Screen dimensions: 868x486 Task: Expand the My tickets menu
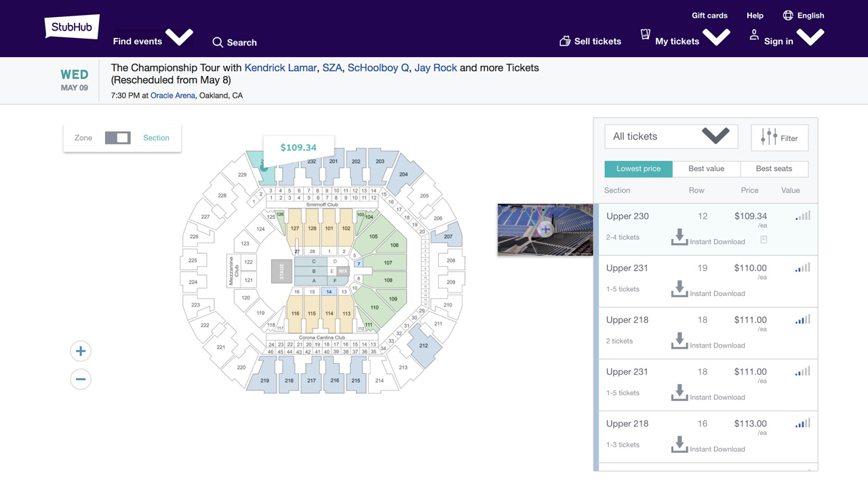click(x=717, y=37)
